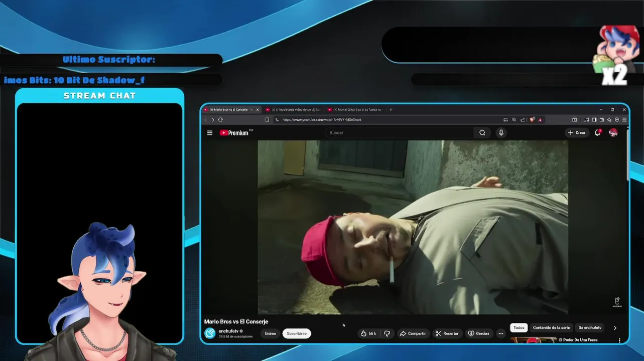The image size is (644, 361).
Task: Click the El Poder De Una Frase title
Action: point(578,340)
